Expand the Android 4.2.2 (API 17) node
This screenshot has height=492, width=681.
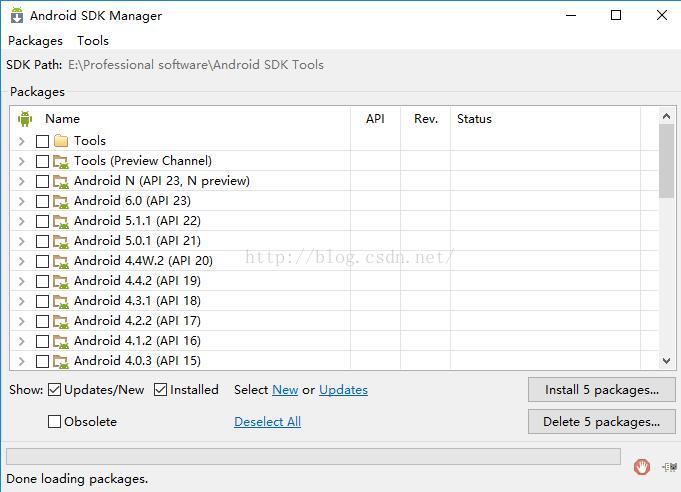[x=21, y=321]
